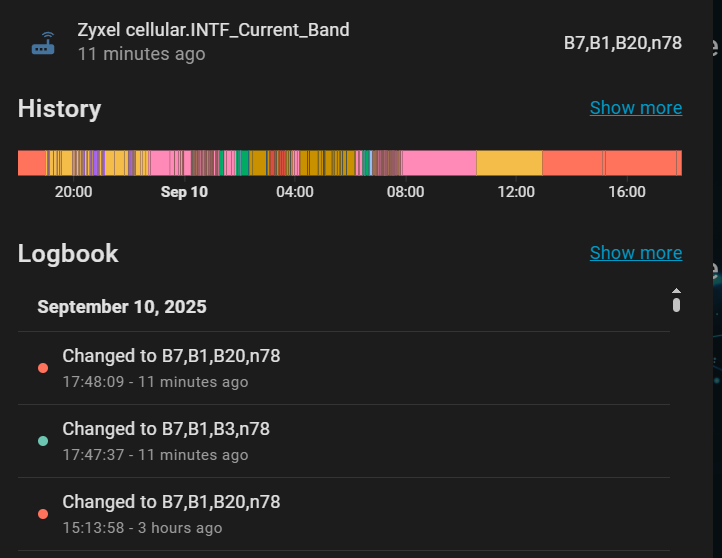Click the September 10, 2025 logbook date header
This screenshot has width=722, height=558.
122,307
